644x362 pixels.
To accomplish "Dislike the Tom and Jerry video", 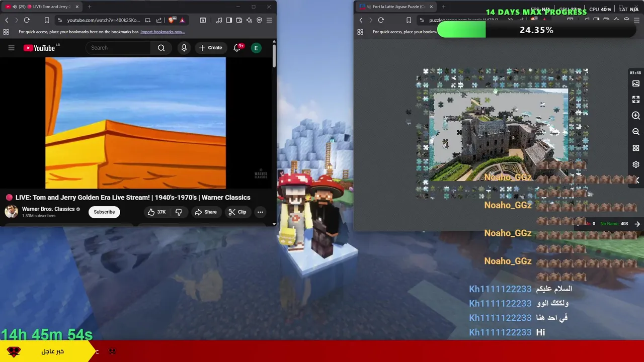I will pyautogui.click(x=179, y=212).
